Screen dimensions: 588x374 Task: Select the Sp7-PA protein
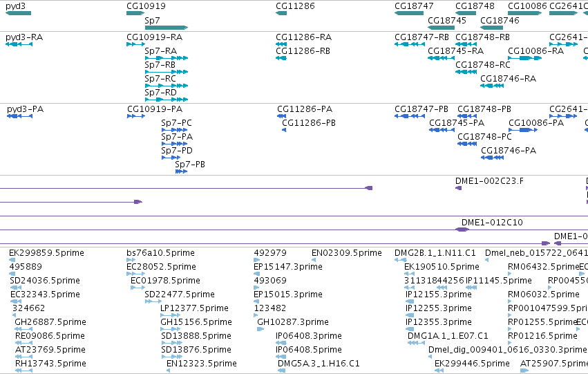pos(174,144)
